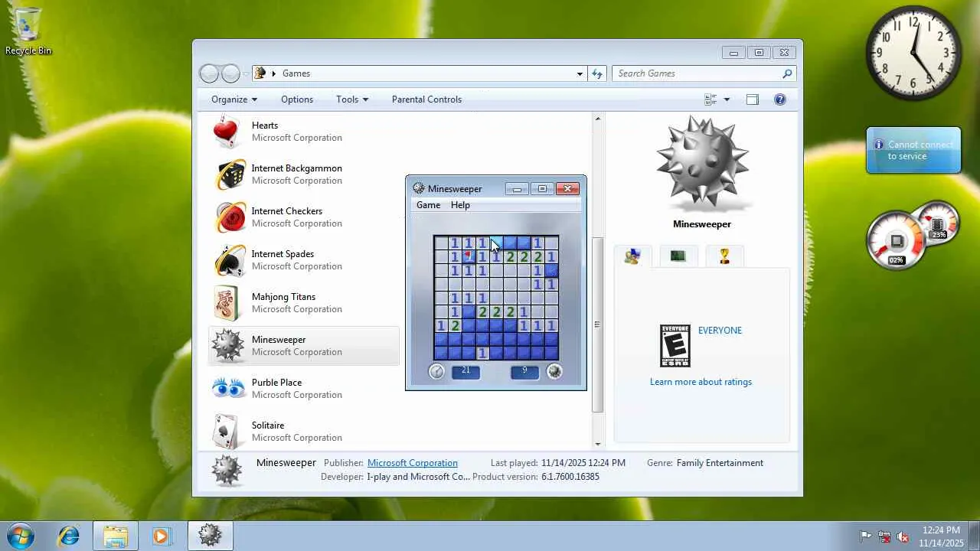Image resolution: width=980 pixels, height=551 pixels.
Task: Click the Minesweeper title in preview pane
Action: point(702,224)
